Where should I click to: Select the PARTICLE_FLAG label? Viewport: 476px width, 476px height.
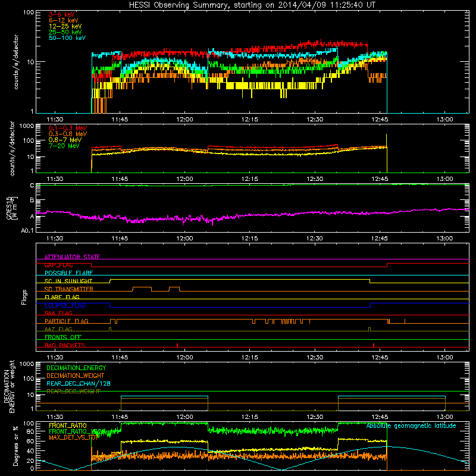click(67, 321)
